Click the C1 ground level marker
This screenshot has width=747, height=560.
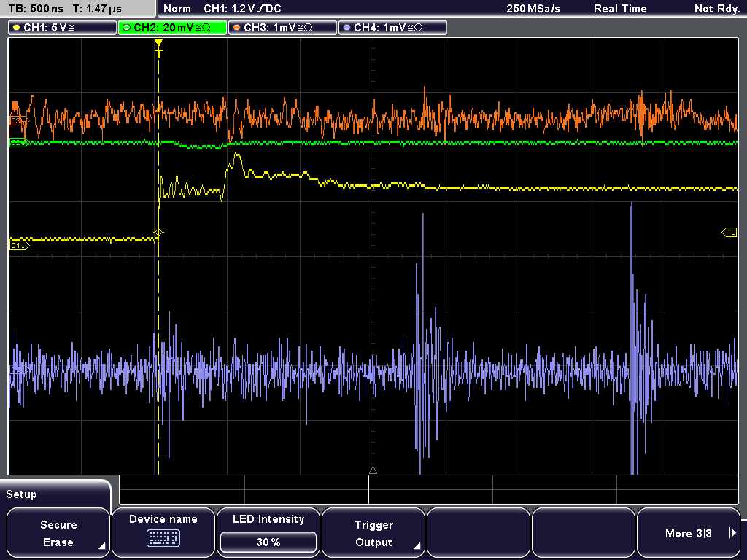[x=19, y=245]
